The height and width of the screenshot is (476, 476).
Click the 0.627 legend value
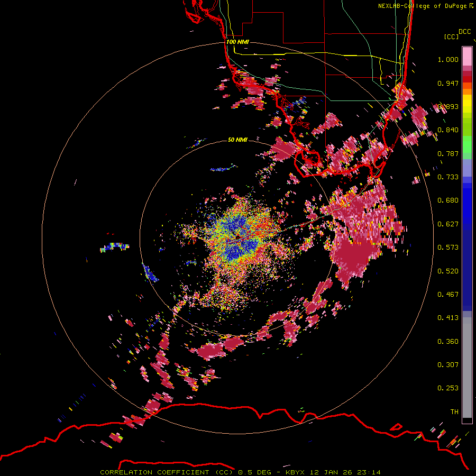[x=448, y=224]
